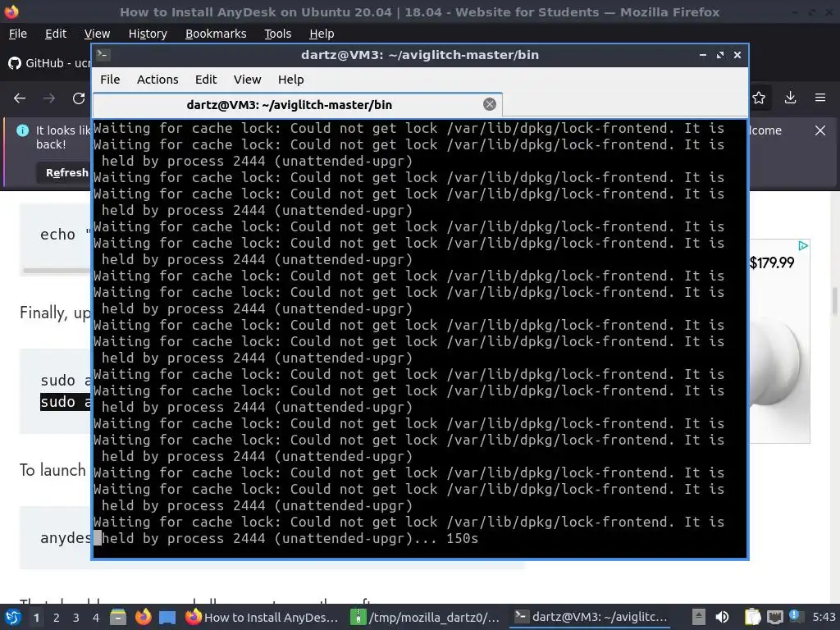Open the Firefox History menu

click(148, 34)
